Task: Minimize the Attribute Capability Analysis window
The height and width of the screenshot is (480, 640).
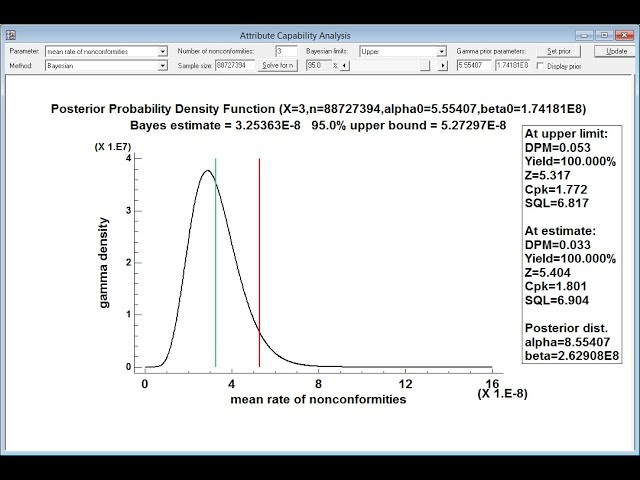Action: (x=584, y=36)
